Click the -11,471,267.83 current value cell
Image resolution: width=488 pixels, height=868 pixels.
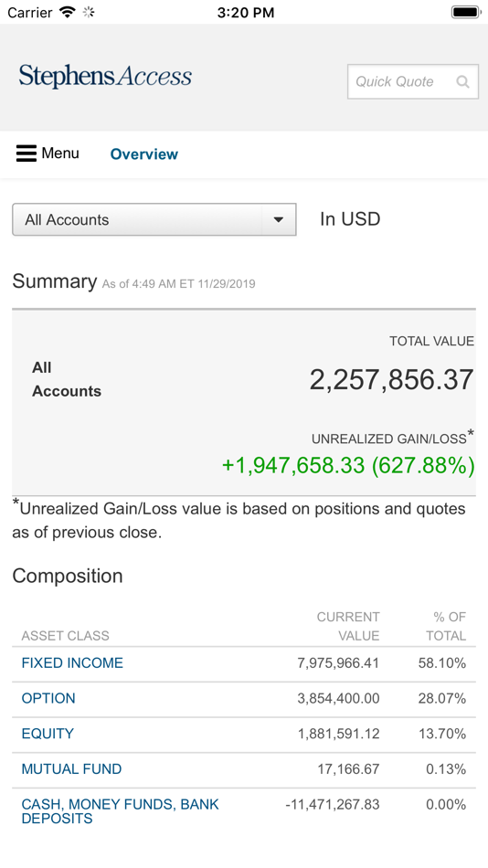[333, 804]
